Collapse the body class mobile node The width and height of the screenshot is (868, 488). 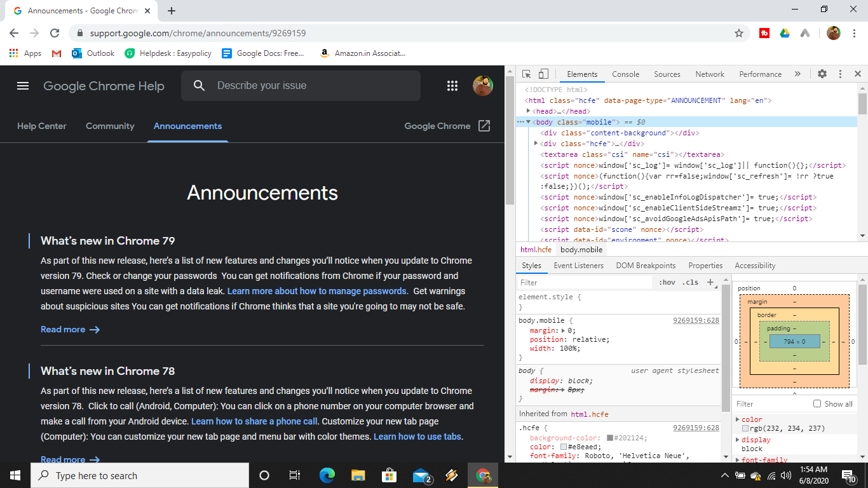(x=528, y=122)
